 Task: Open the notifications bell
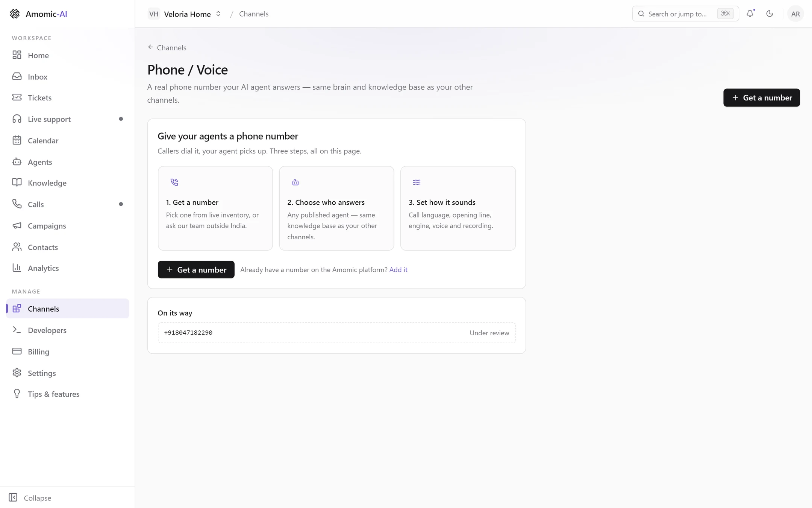click(x=750, y=14)
